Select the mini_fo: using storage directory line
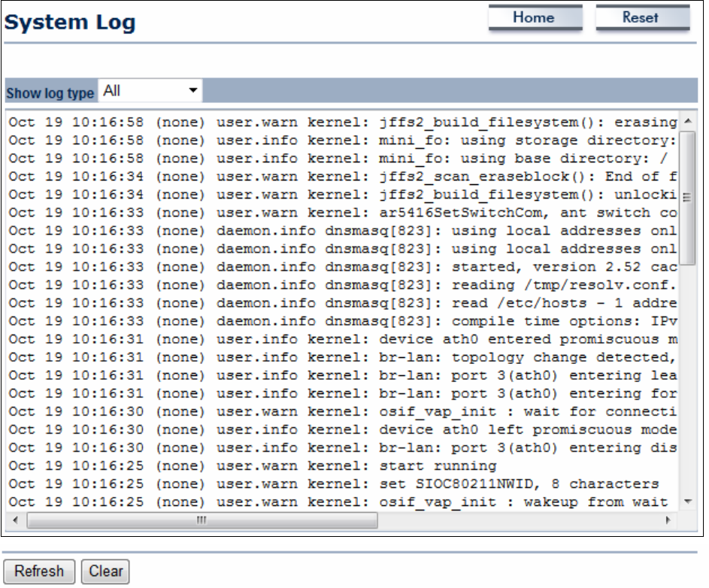Screen dimensions: 709x588 click(x=343, y=140)
